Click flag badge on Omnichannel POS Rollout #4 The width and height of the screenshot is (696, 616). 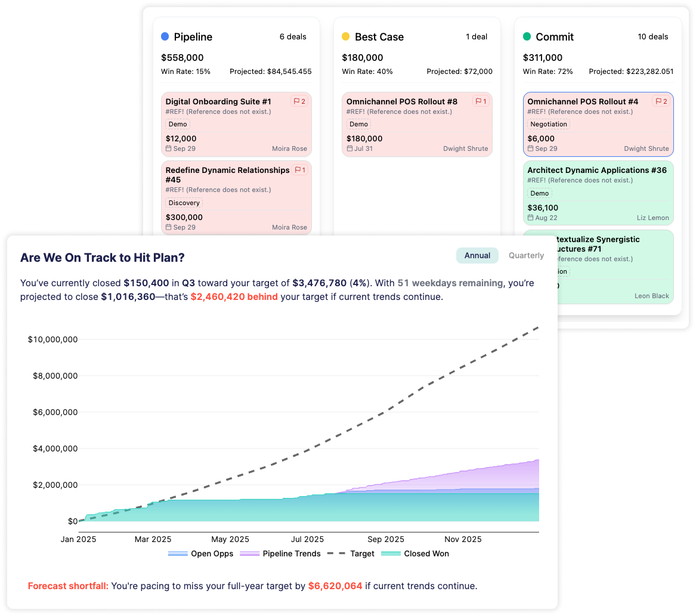661,101
